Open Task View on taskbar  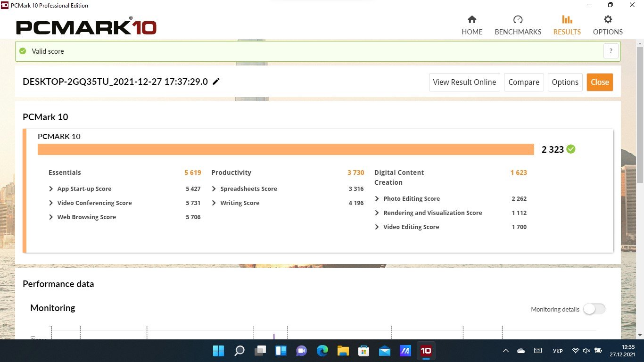[x=260, y=351]
